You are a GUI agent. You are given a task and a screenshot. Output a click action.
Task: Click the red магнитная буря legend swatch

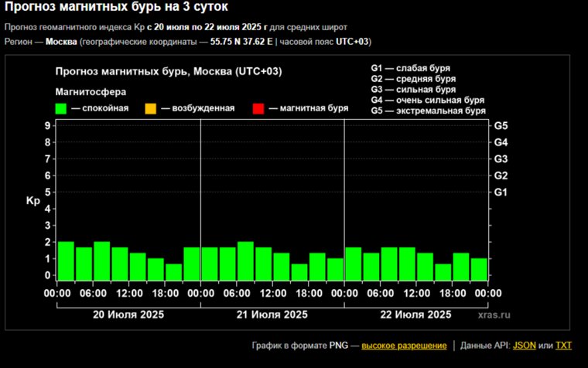pyautogui.click(x=258, y=109)
